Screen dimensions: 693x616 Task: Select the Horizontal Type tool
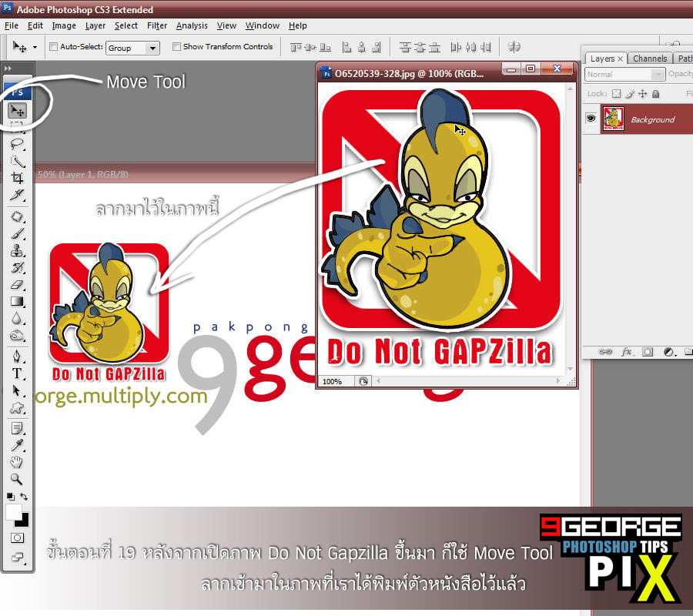tap(17, 373)
